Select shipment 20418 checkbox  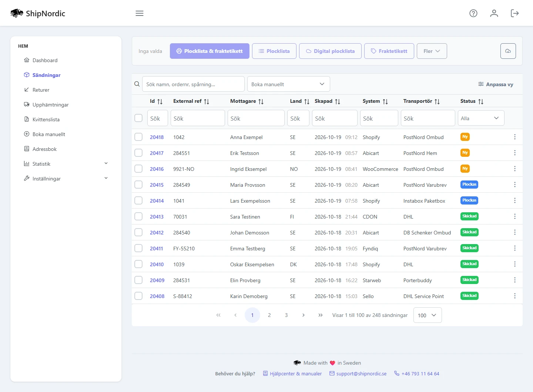[138, 137]
